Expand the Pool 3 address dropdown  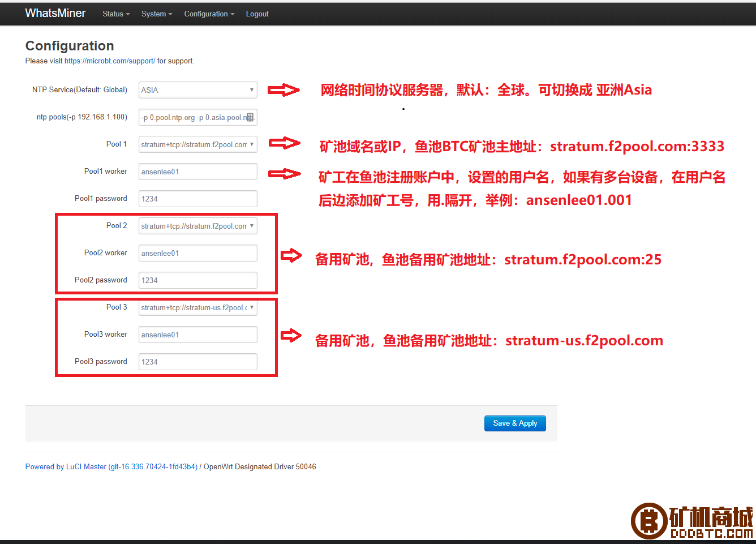tap(198, 307)
